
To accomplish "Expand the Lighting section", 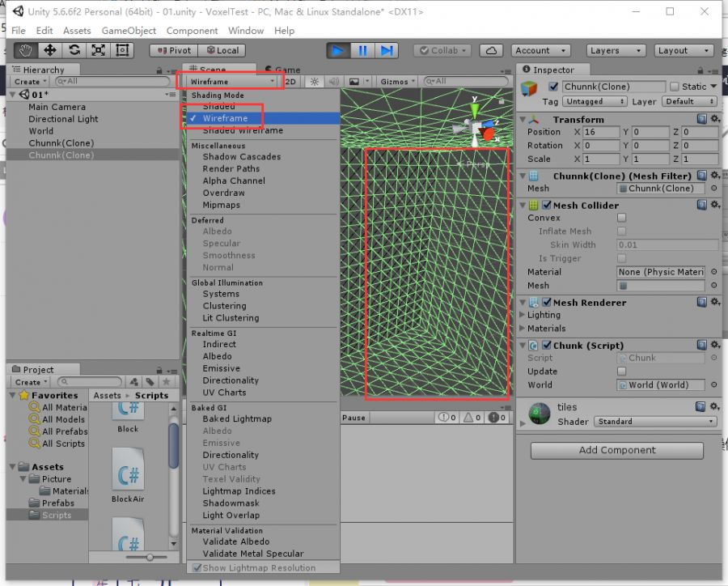I will pos(523,315).
